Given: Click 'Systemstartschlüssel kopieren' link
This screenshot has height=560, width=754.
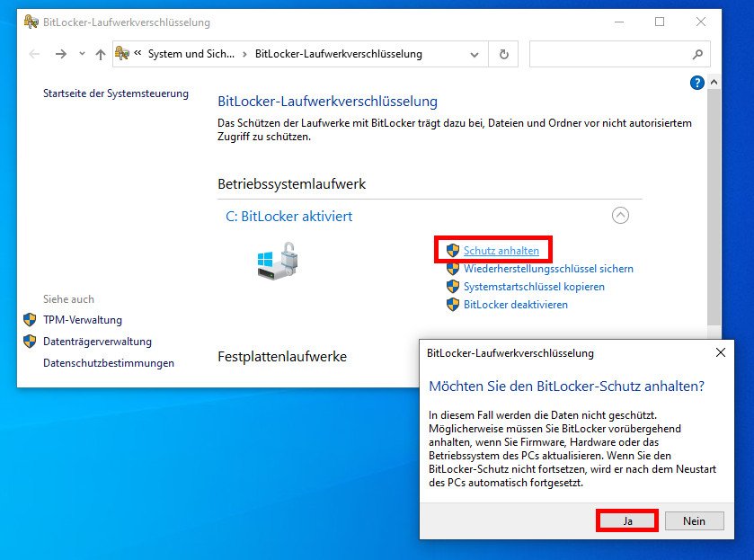Looking at the screenshot, I should click(534, 287).
